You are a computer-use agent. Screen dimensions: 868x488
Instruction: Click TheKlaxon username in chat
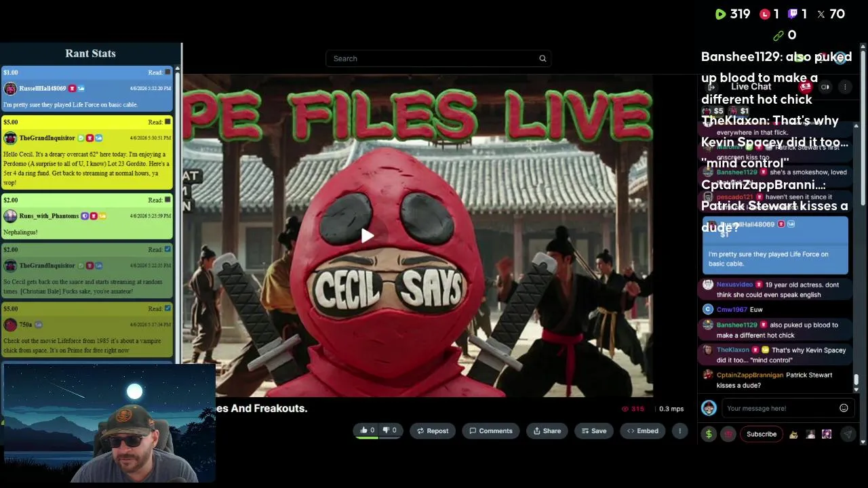pyautogui.click(x=733, y=350)
